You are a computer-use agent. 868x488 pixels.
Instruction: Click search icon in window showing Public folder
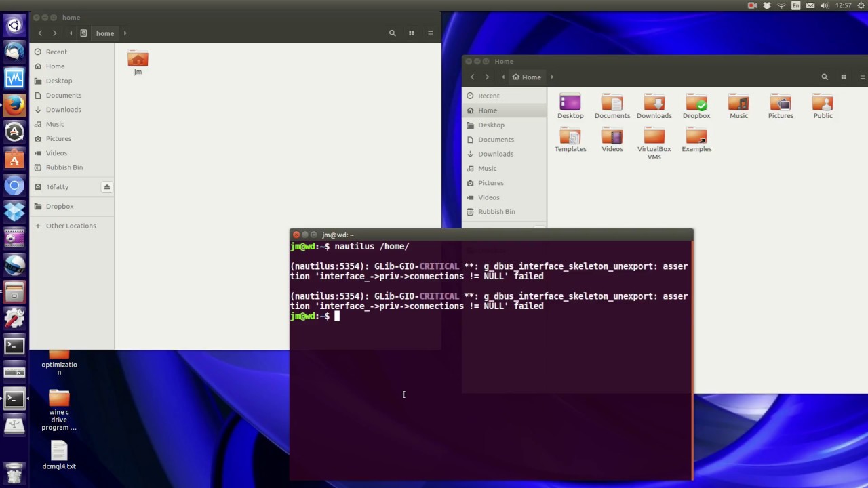pyautogui.click(x=825, y=77)
